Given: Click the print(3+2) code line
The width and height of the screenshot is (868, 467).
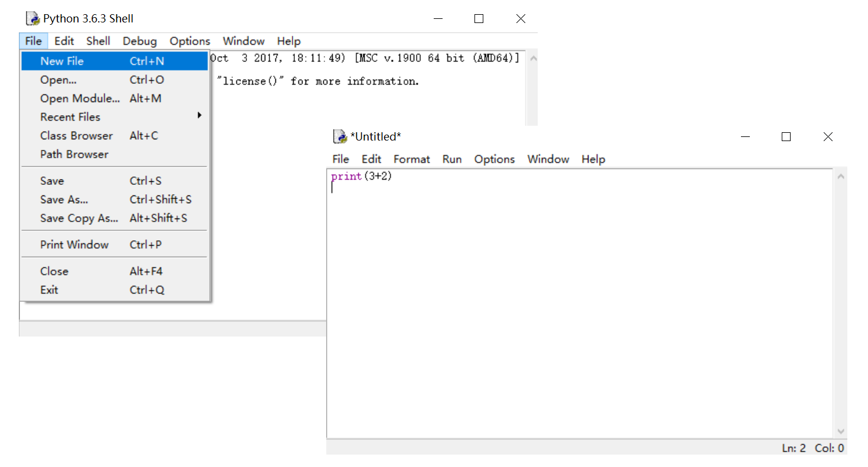Looking at the screenshot, I should [x=362, y=177].
